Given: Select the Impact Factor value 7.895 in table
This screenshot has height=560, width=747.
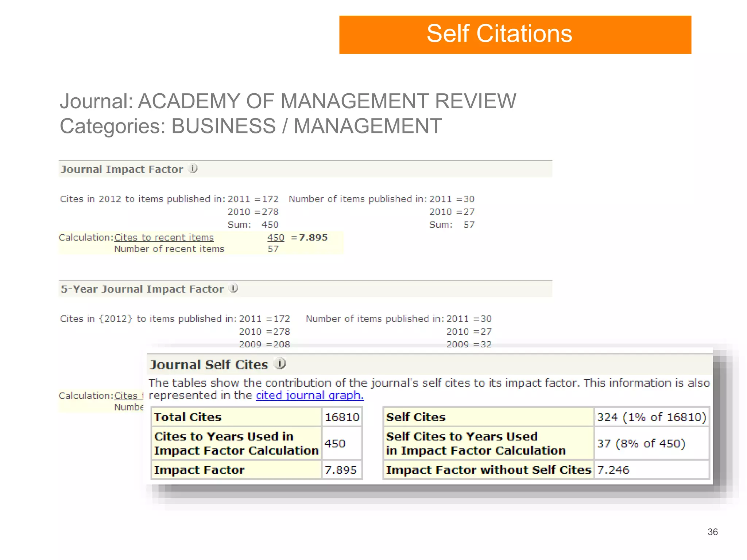Looking at the screenshot, I should (342, 470).
